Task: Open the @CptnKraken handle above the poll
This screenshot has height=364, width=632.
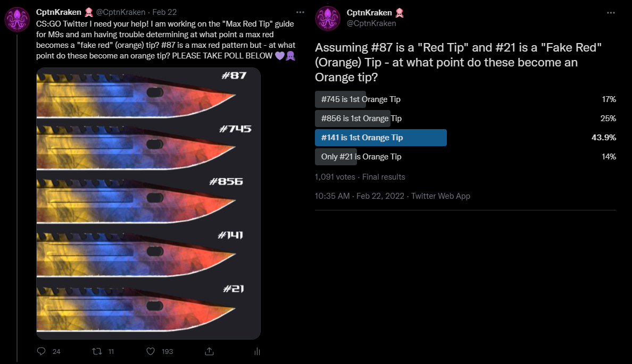Action: point(371,23)
